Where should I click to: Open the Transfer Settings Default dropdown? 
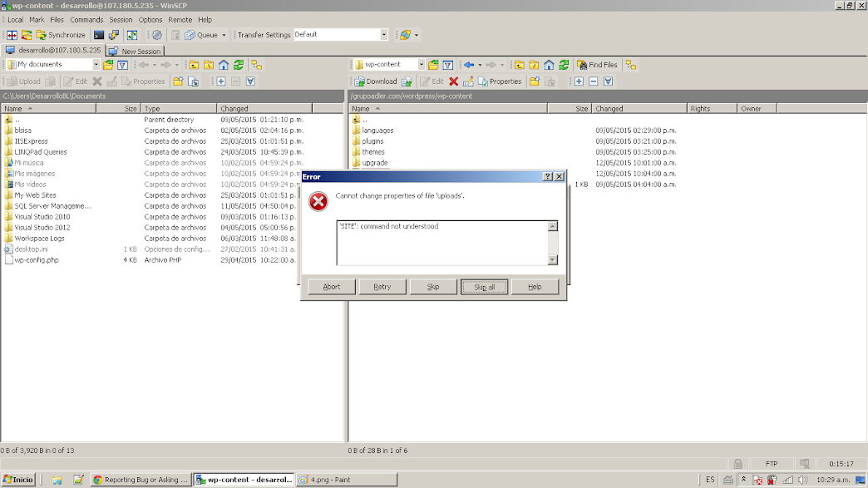[384, 35]
